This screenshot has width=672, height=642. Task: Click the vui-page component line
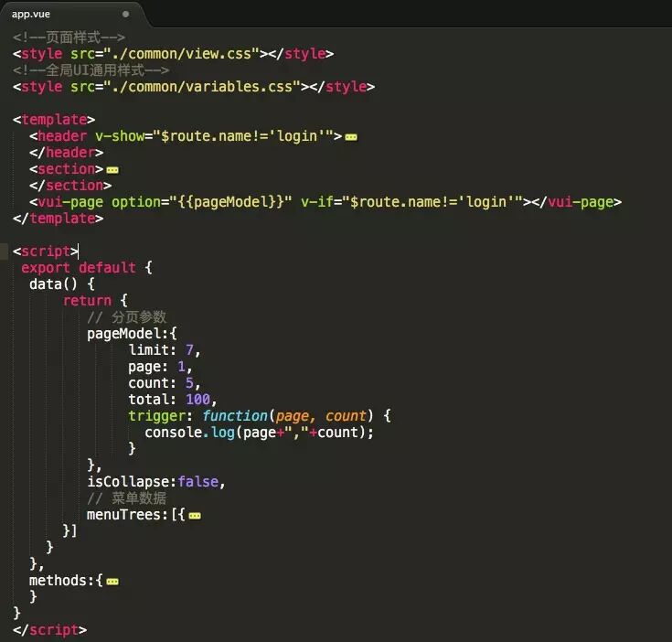click(x=325, y=202)
